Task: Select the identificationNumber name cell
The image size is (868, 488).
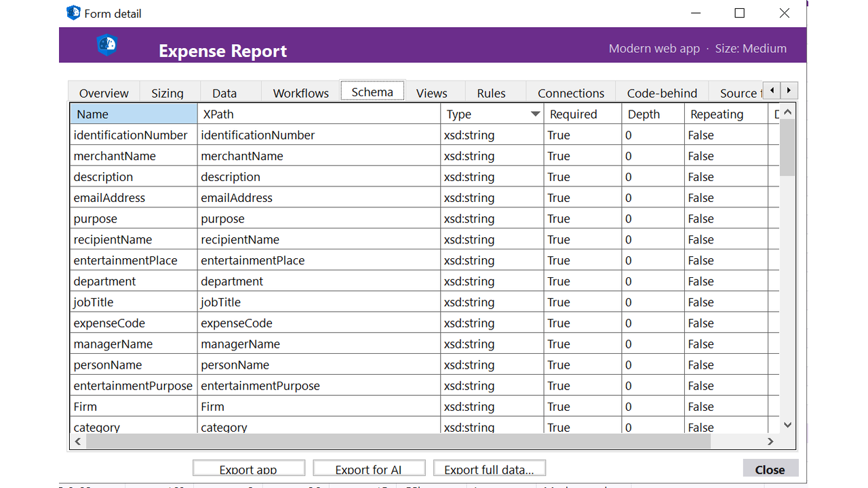Action: click(134, 135)
